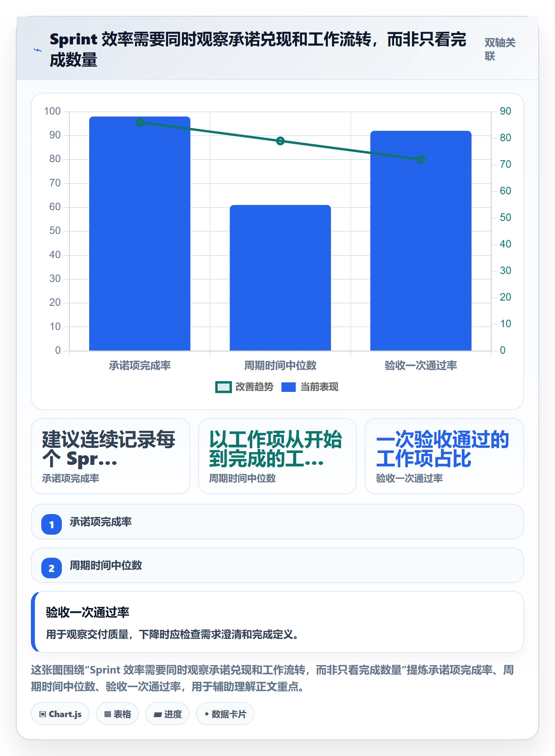Click the main title starting with Sprint 效率
Screen dimensions: 555x756
click(x=258, y=50)
